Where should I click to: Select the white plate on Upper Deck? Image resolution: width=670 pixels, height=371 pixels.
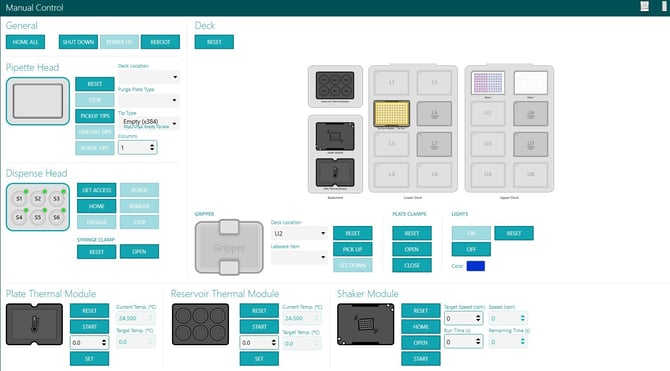tap(530, 83)
